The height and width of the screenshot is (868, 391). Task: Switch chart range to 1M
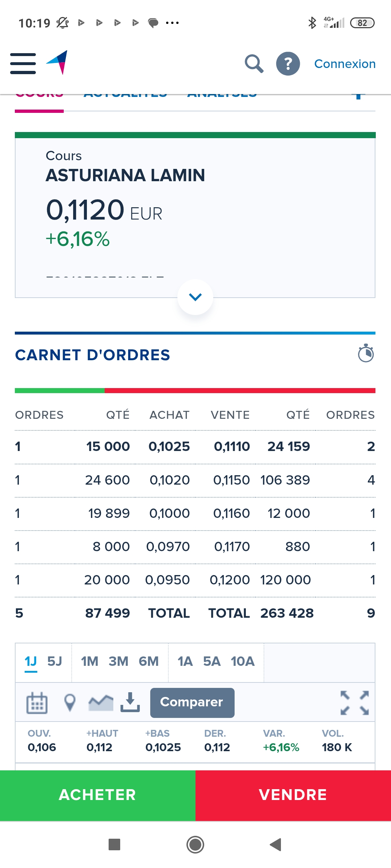click(89, 661)
